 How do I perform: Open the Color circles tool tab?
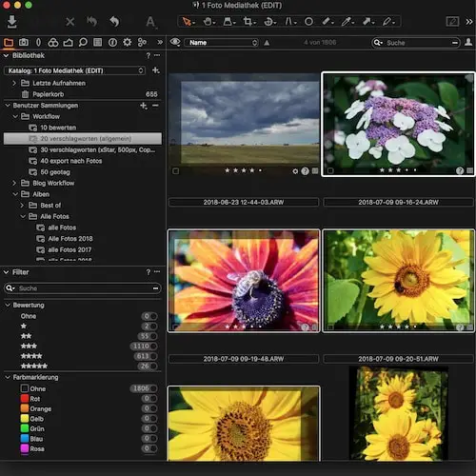click(x=53, y=42)
